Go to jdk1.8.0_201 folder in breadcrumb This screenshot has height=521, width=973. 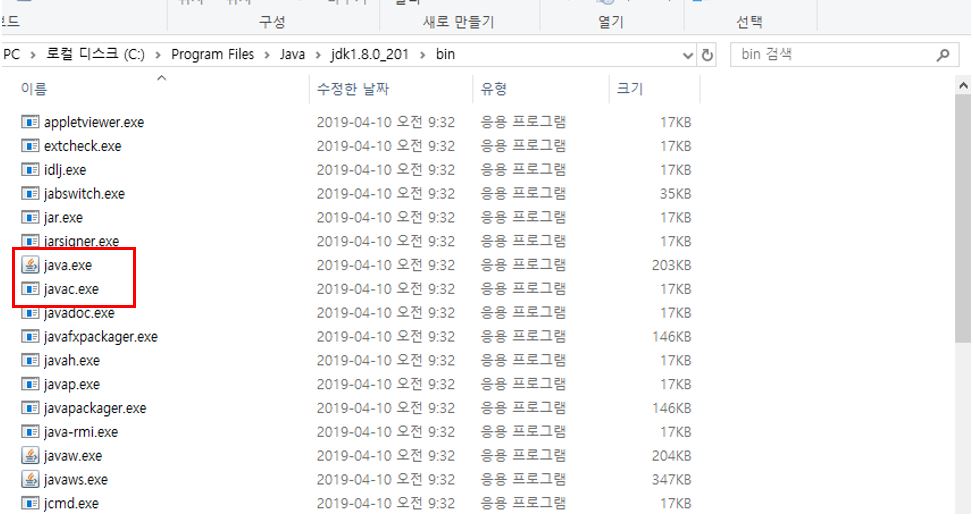(x=370, y=55)
